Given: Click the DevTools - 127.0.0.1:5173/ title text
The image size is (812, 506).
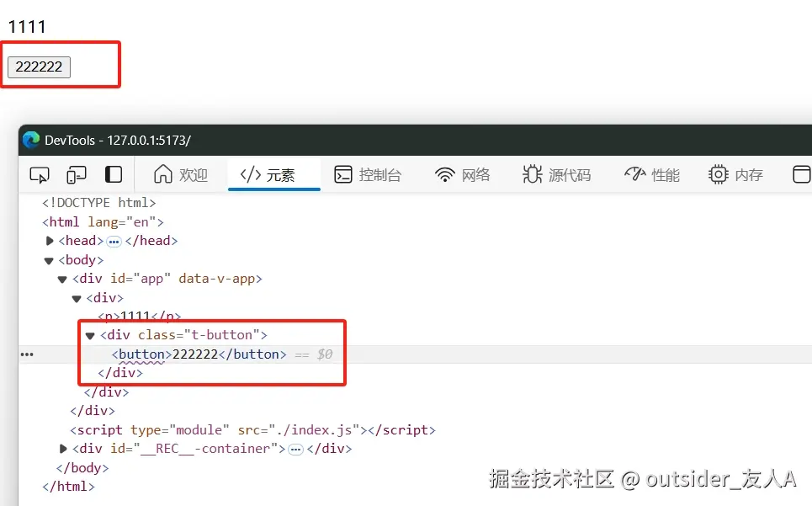Looking at the screenshot, I should tap(118, 141).
